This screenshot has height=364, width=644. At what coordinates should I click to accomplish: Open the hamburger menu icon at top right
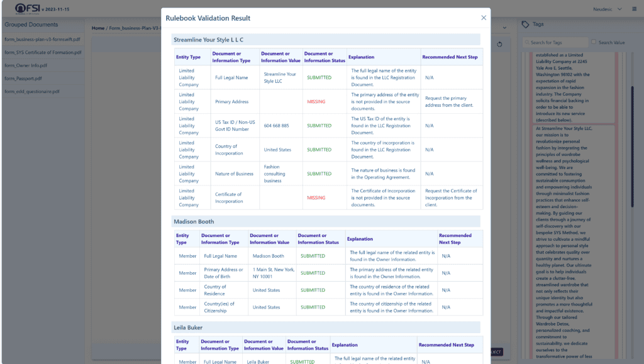tap(634, 9)
